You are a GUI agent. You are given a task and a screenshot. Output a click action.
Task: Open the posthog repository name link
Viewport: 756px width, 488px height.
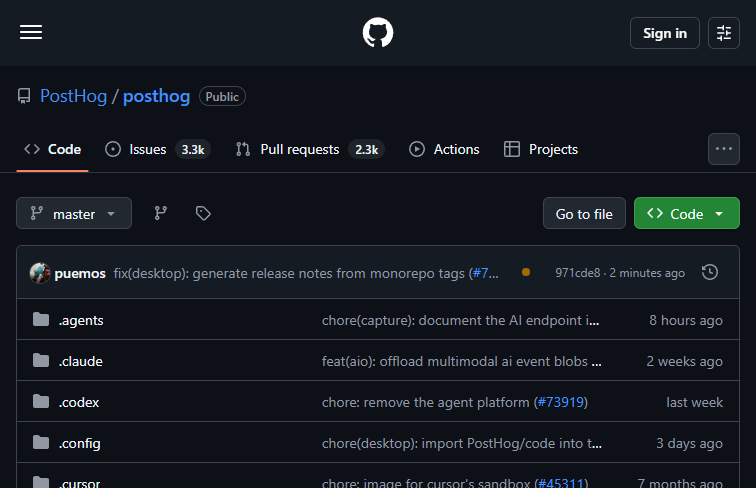[x=156, y=96]
